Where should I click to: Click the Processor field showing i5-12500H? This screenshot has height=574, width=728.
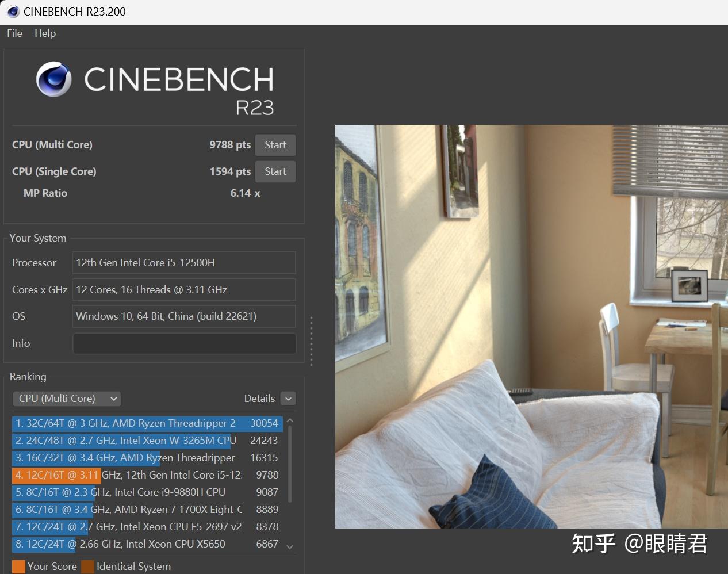(184, 263)
